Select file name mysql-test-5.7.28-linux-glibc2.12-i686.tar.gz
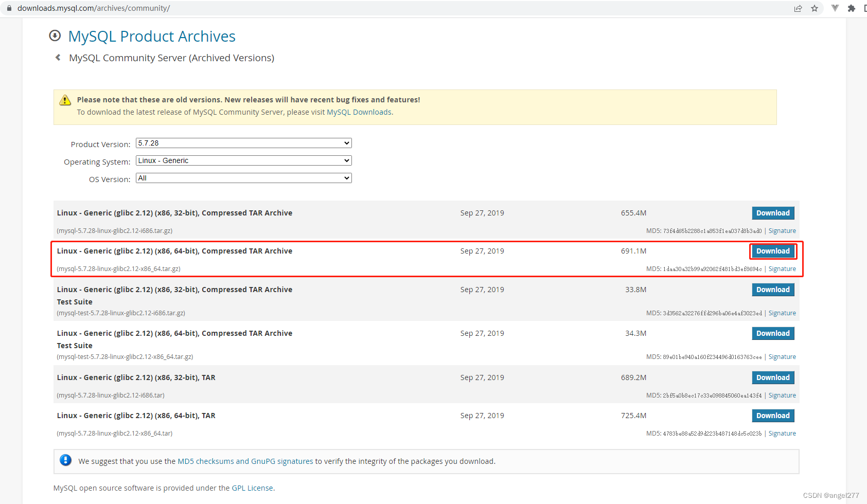The height and width of the screenshot is (504, 867). coord(121,313)
